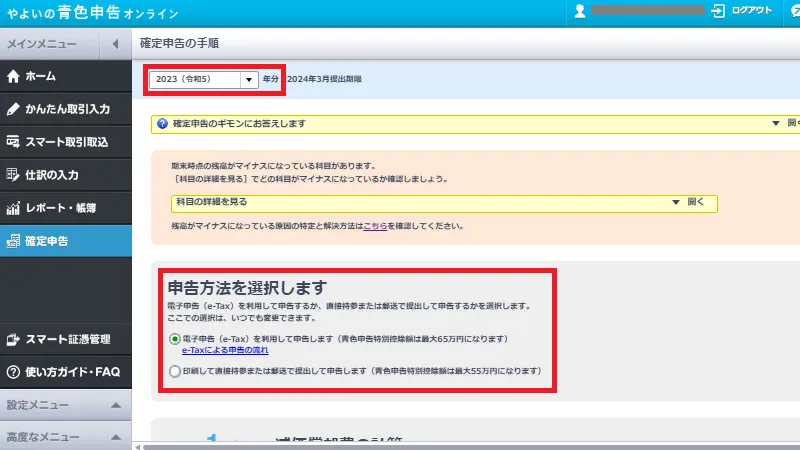Image resolution: width=800 pixels, height=450 pixels.
Task: Click the スマート取引取込 card icon
Action: (x=13, y=142)
